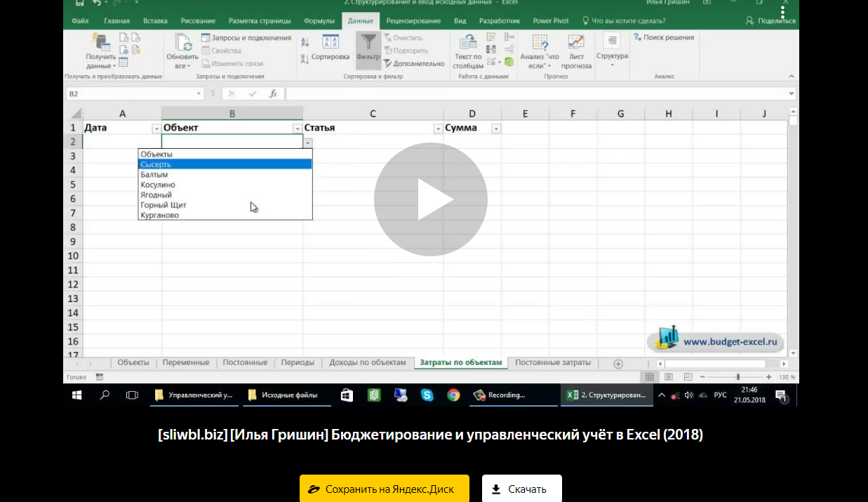Click Сохранить на Яндекс.Диск button
The height and width of the screenshot is (502, 868).
tap(384, 489)
